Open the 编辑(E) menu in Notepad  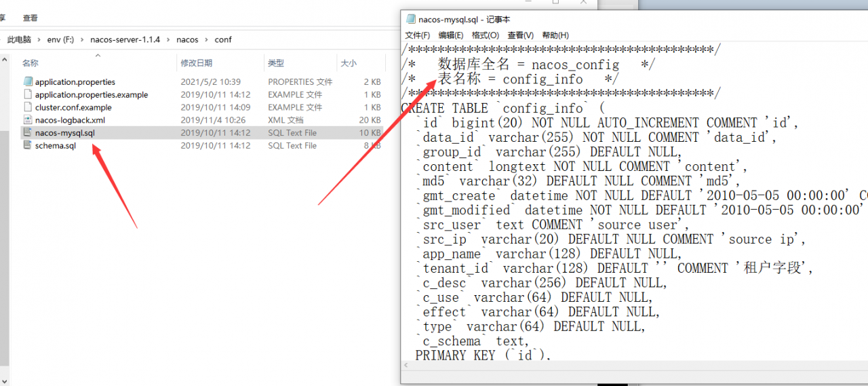tap(451, 35)
